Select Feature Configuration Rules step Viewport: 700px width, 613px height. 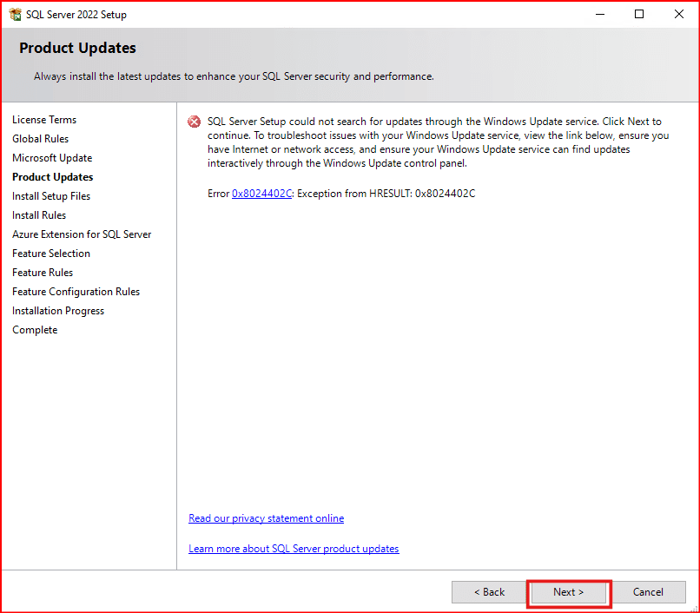coord(76,292)
